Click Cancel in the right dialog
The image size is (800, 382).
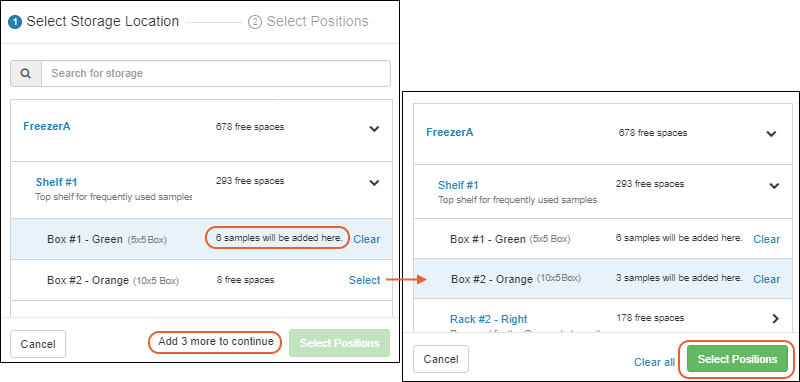click(x=441, y=359)
